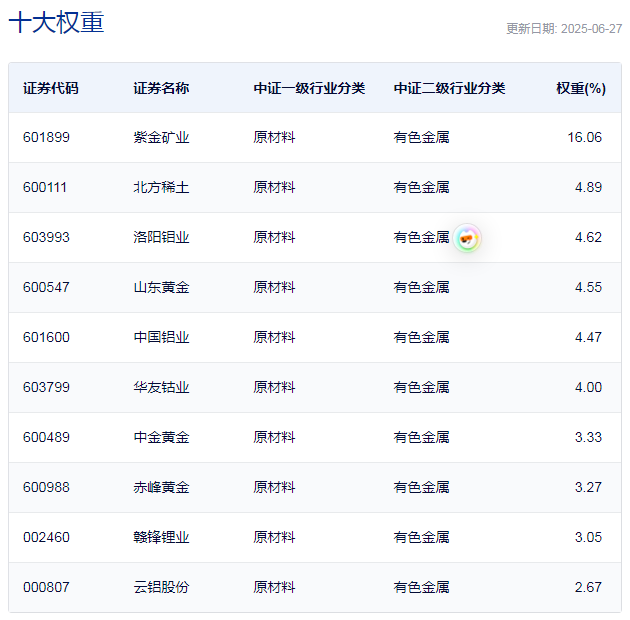630x620 pixels.
Task: Select stock name 北方稀土
Action: 161,187
